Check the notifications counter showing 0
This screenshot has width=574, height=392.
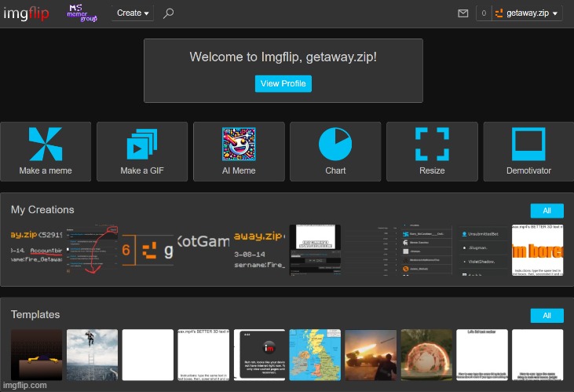pos(484,13)
